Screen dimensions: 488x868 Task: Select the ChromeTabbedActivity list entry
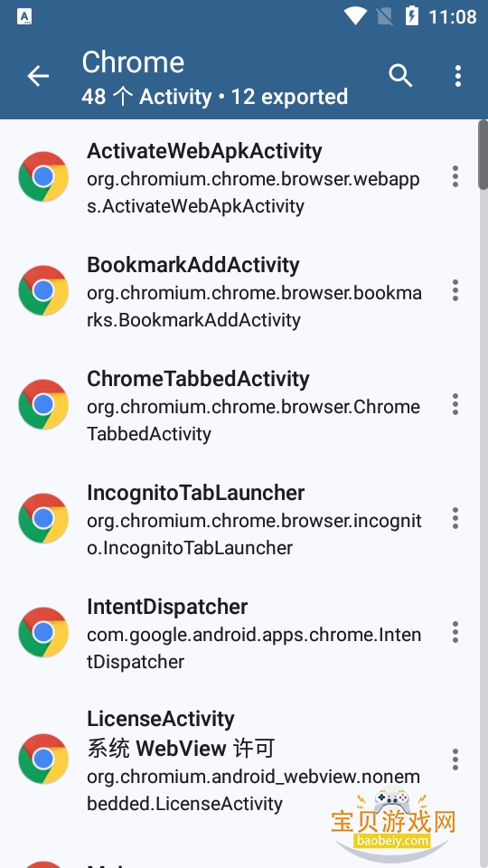pyautogui.click(x=239, y=405)
